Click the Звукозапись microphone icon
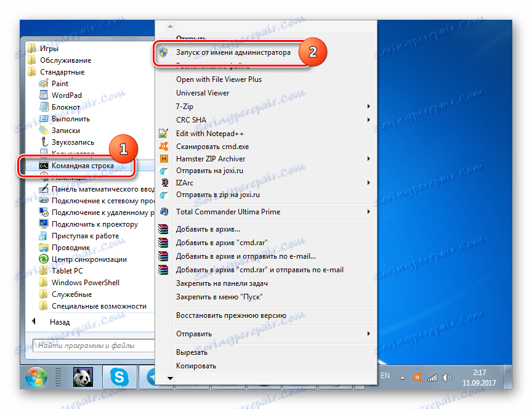This screenshot has height=409, width=532. point(44,142)
